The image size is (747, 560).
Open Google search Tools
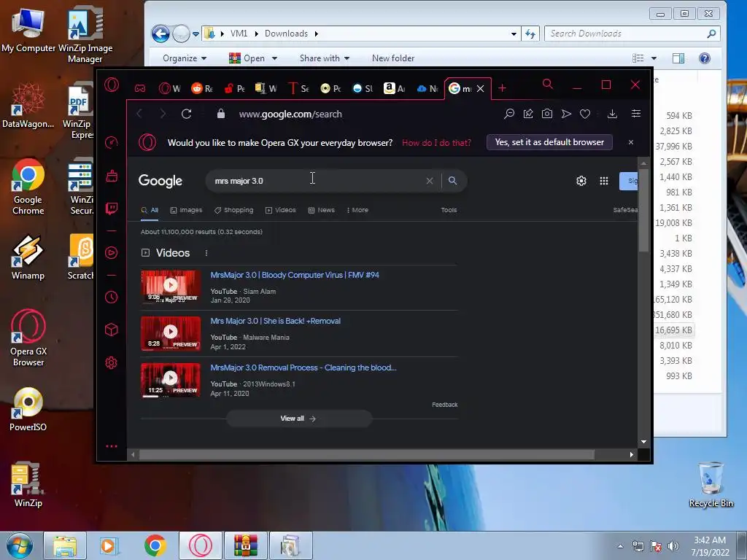coord(449,210)
